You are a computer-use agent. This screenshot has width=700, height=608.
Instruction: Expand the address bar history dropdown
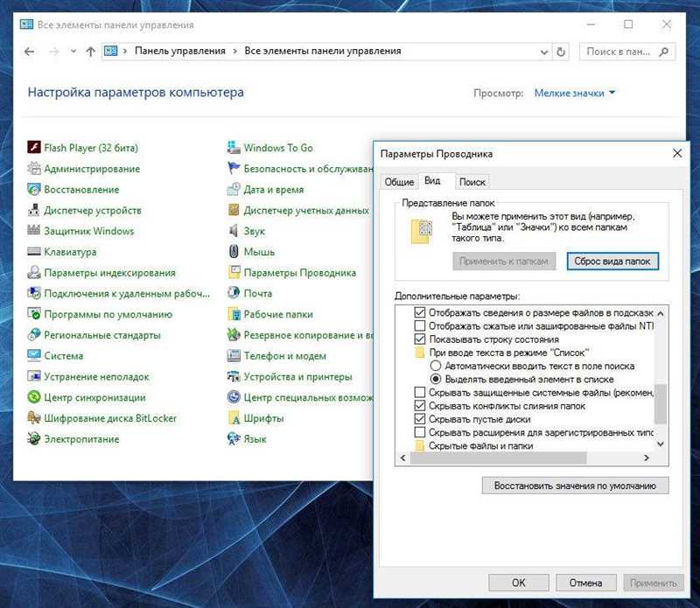(543, 52)
